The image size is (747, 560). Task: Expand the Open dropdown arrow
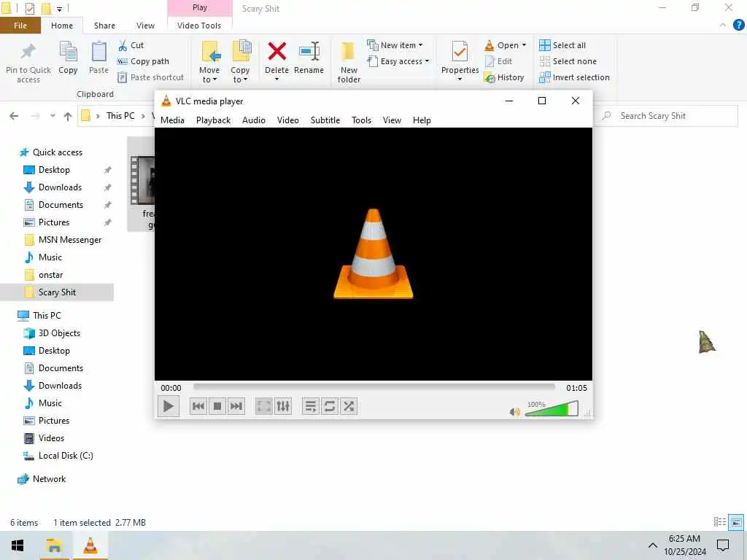coord(524,45)
